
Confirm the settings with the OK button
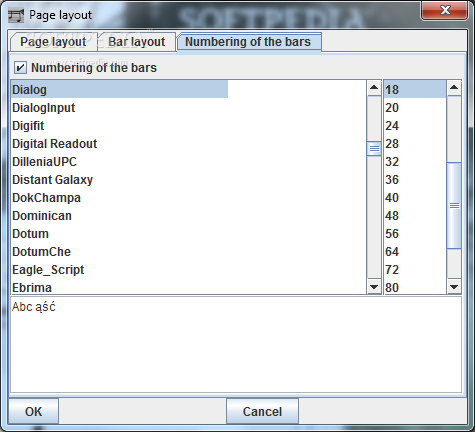tap(33, 411)
